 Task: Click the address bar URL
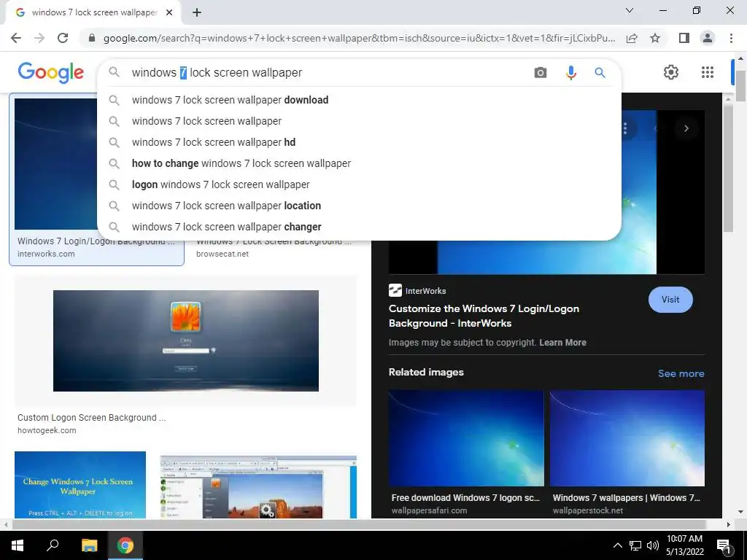click(359, 38)
